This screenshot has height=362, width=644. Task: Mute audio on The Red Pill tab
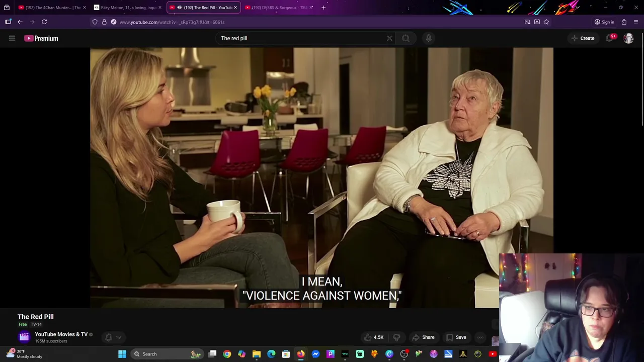coord(179,8)
